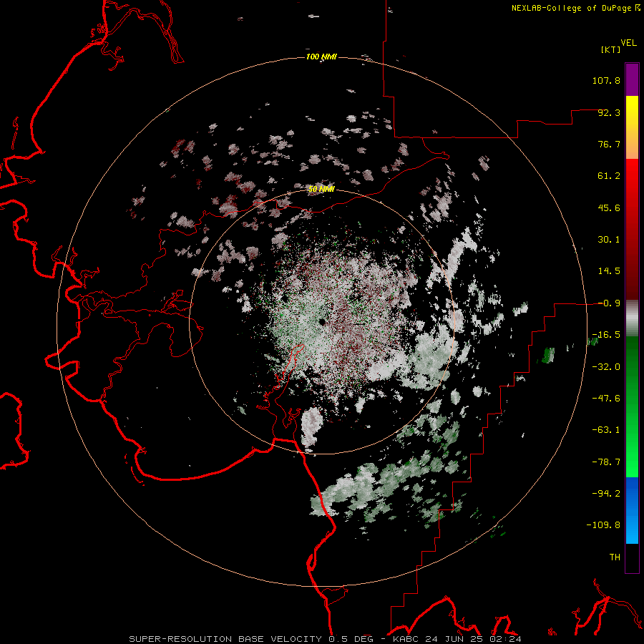Click the -32.0 legend value
The image size is (644, 644).
[606, 367]
